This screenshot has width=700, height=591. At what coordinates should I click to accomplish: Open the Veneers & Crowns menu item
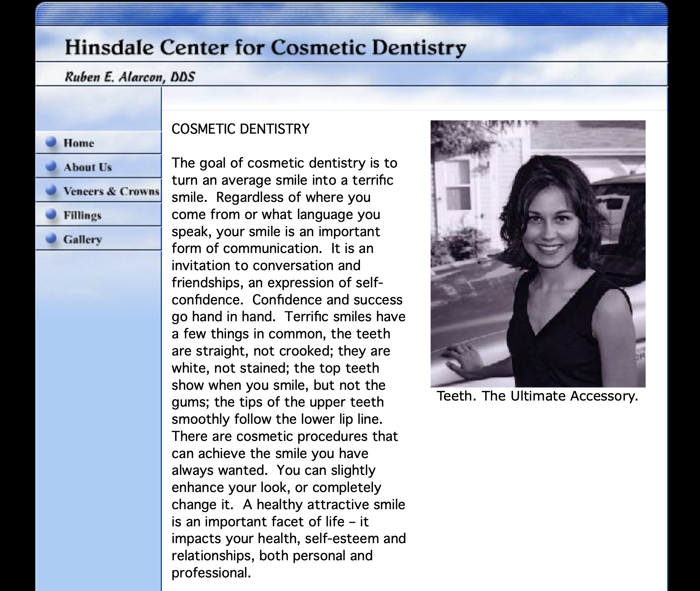pyautogui.click(x=111, y=191)
